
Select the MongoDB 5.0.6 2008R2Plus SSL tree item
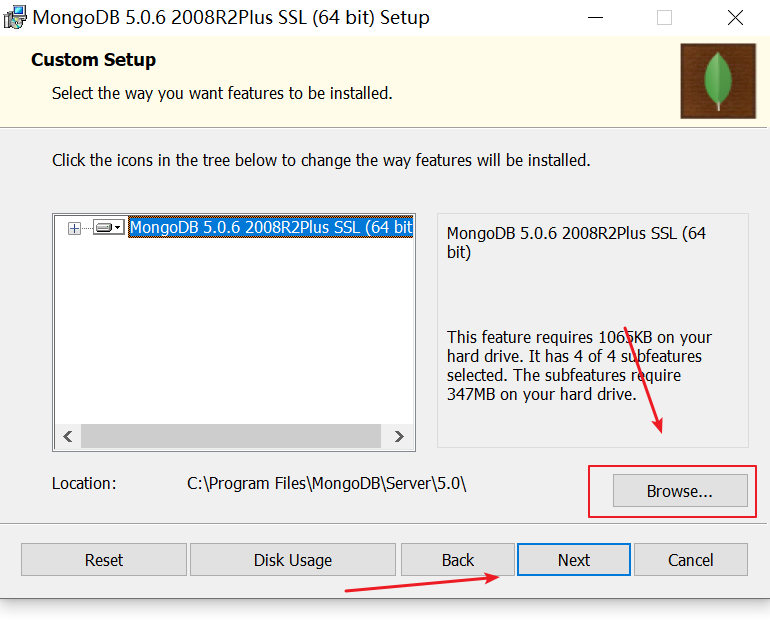271,227
